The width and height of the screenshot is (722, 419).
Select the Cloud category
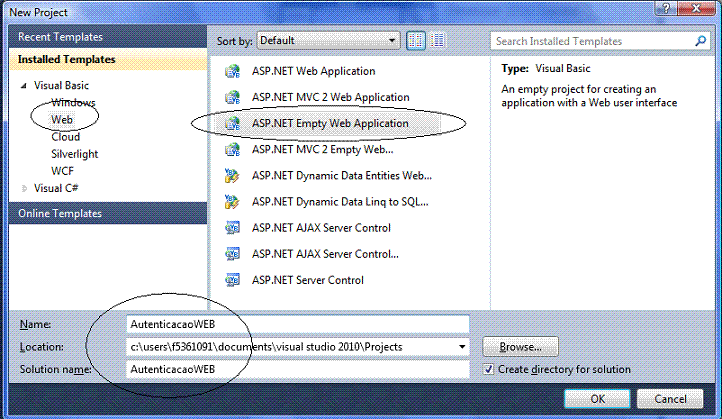[65, 137]
